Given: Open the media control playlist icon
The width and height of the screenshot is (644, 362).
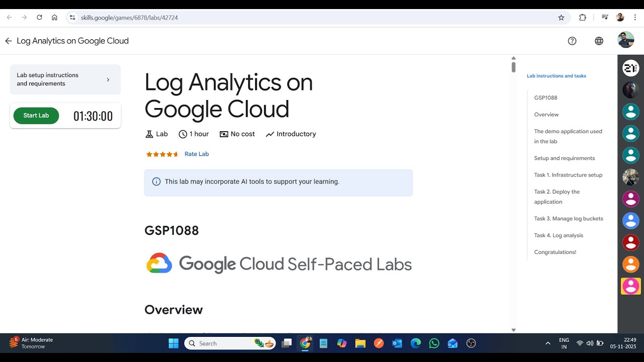Looking at the screenshot, I should [605, 18].
